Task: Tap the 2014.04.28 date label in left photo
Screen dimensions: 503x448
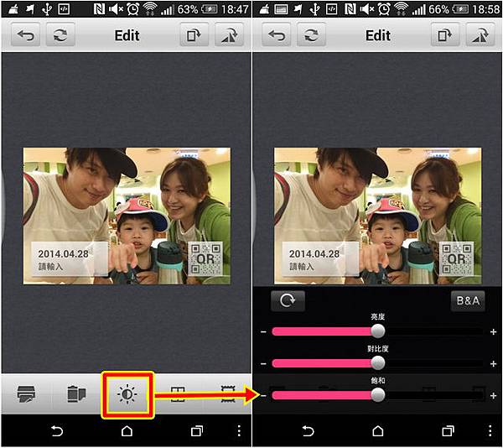Action: tap(63, 254)
